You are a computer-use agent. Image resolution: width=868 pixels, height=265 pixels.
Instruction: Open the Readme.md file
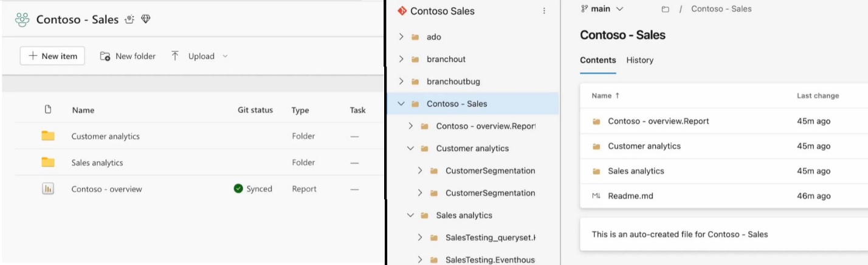(630, 196)
